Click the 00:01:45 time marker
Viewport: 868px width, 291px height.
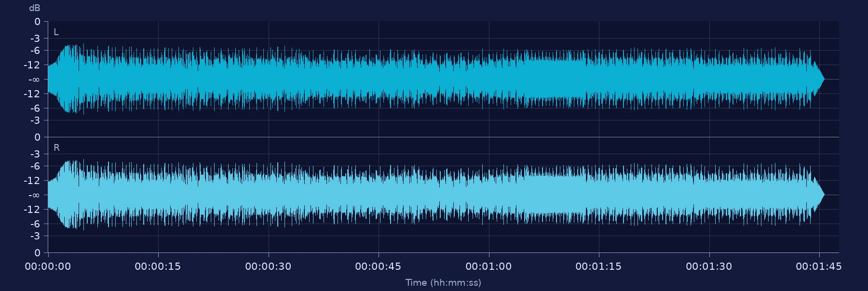pos(819,266)
